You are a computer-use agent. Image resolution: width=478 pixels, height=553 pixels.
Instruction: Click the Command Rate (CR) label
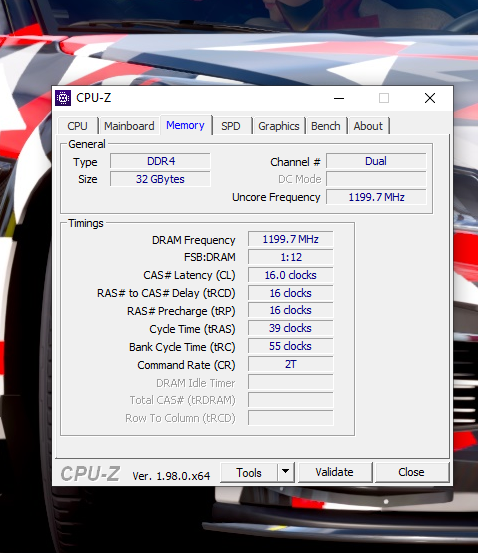pyautogui.click(x=186, y=365)
